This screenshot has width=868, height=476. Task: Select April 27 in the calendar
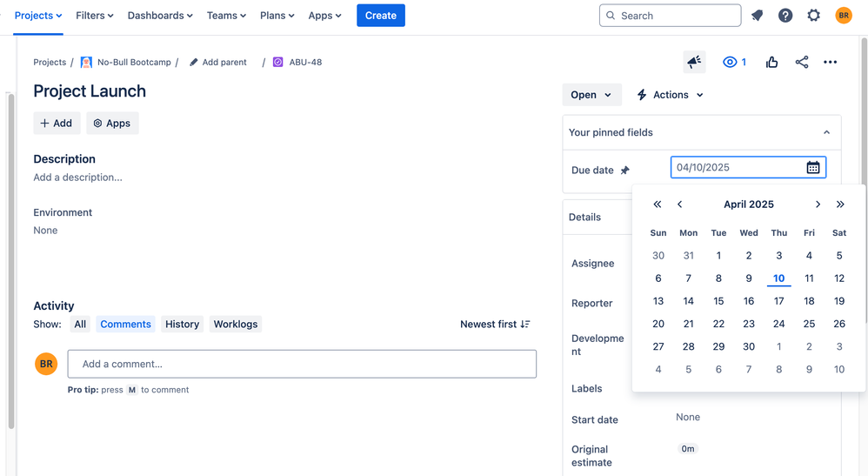658,346
